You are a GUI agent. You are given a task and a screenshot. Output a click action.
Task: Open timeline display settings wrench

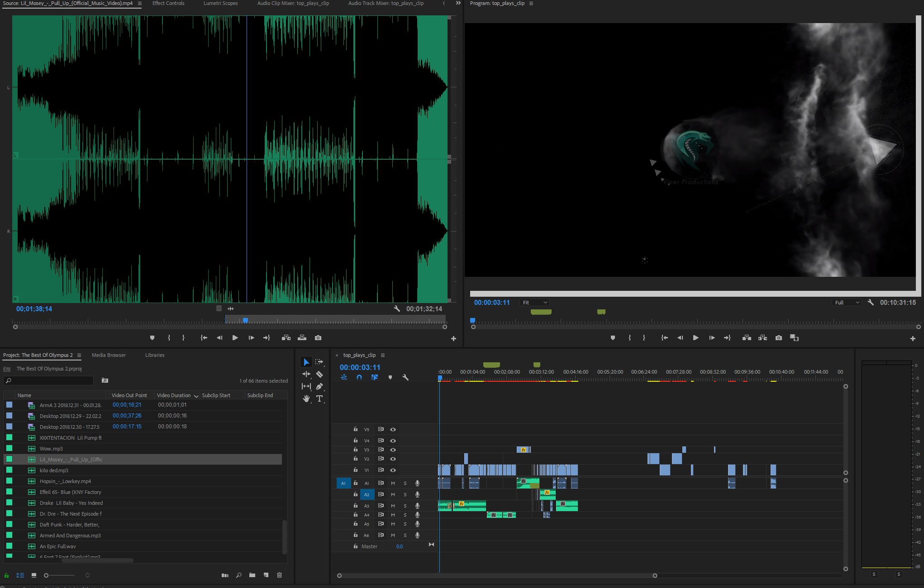click(405, 377)
